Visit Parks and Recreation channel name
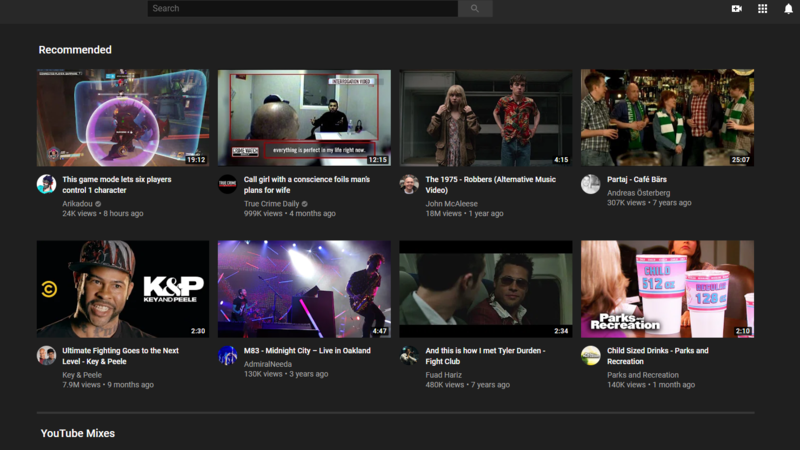Viewport: 800px width, 450px height. point(643,375)
